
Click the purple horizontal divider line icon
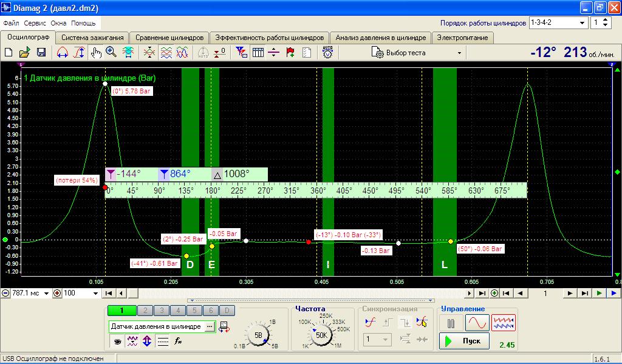(274, 52)
